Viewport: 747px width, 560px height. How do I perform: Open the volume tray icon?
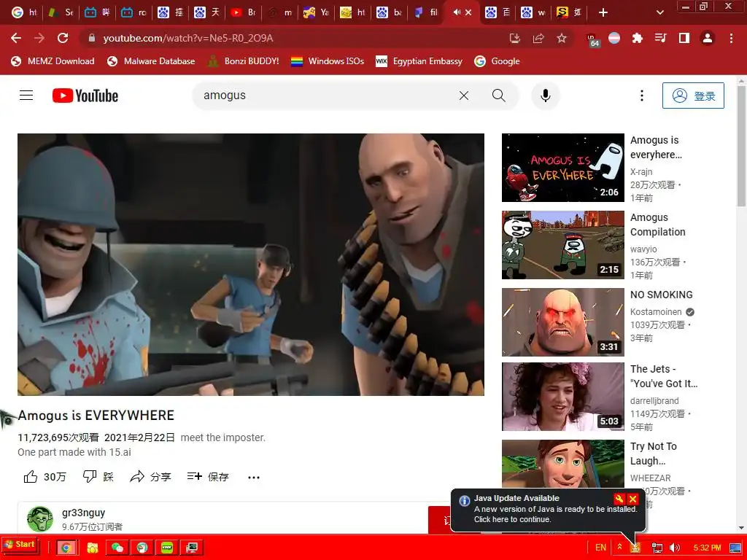pos(675,548)
